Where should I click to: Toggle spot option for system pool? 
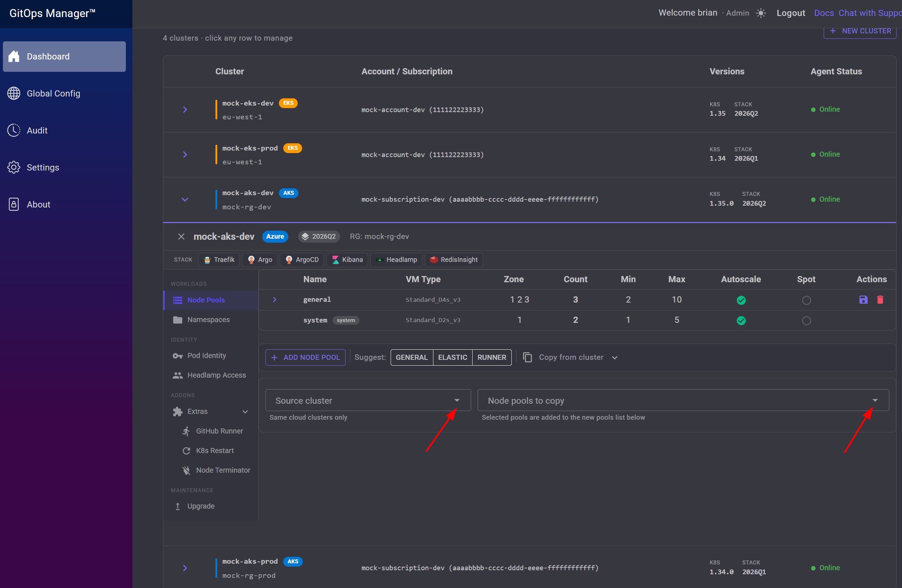tap(806, 321)
